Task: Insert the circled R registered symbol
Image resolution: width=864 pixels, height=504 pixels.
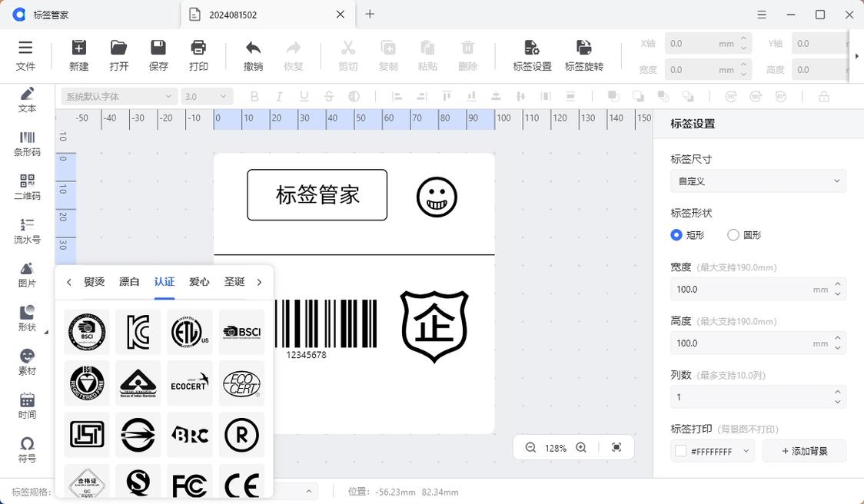Action: pyautogui.click(x=241, y=435)
